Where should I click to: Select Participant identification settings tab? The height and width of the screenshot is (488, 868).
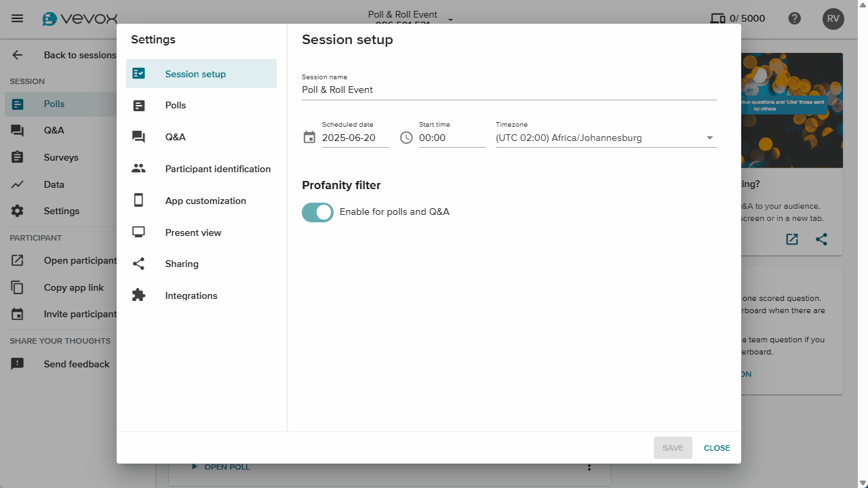pos(217,169)
